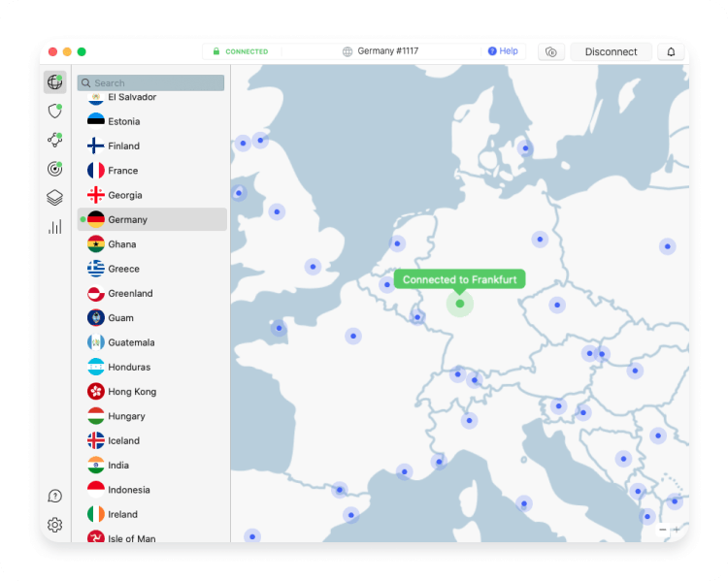The height and width of the screenshot is (581, 728).
Task: Zoom out the map with minus button
Action: [x=663, y=530]
